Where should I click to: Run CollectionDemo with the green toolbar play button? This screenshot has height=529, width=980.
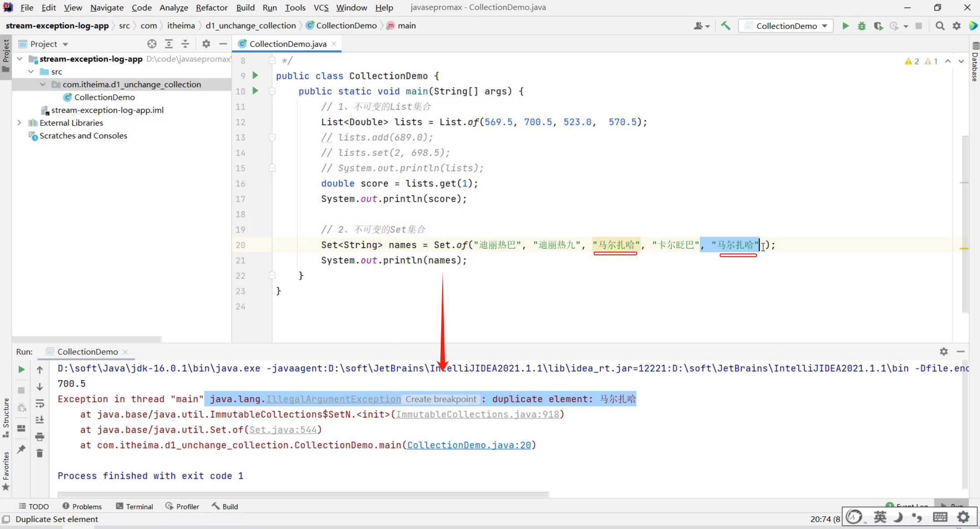point(845,26)
